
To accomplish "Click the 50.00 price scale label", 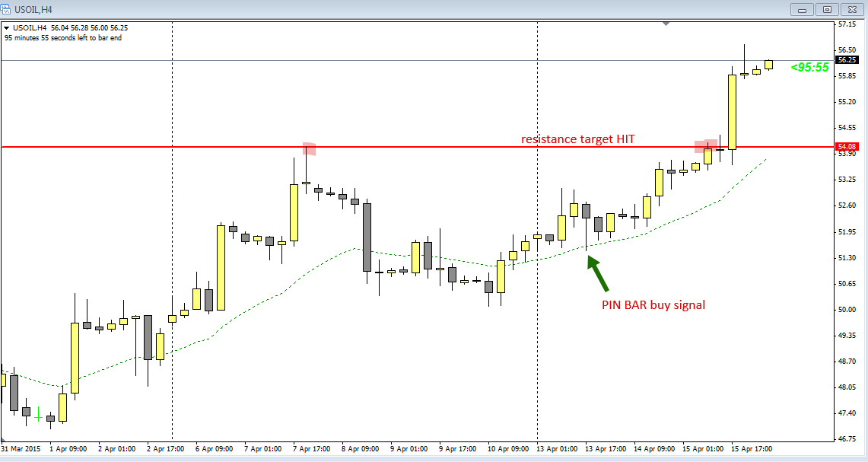I will pyautogui.click(x=847, y=310).
